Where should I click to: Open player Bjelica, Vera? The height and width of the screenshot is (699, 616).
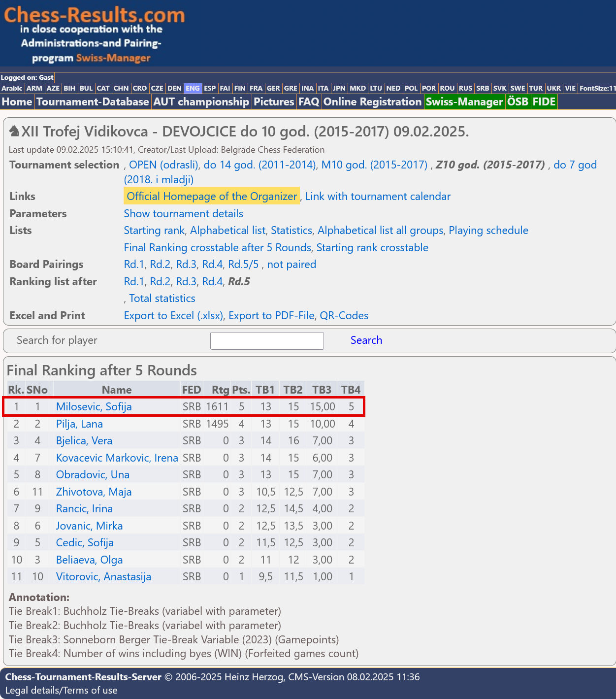pyautogui.click(x=84, y=441)
